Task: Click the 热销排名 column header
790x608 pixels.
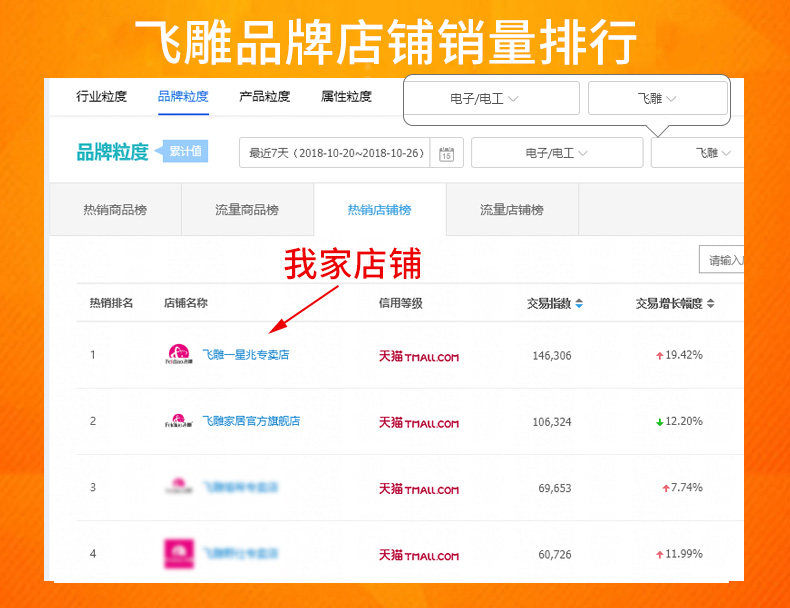Action: [x=111, y=303]
